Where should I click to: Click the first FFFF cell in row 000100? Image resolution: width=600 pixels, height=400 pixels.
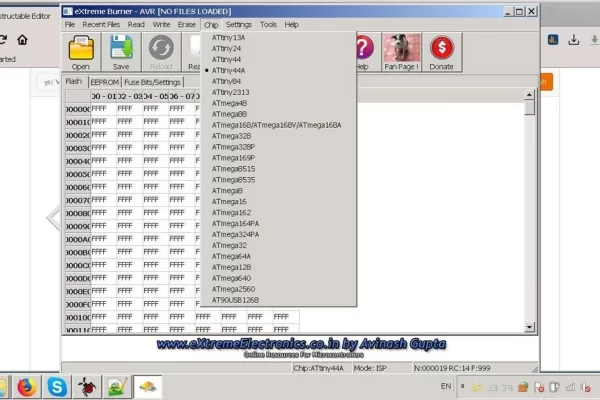(103, 317)
